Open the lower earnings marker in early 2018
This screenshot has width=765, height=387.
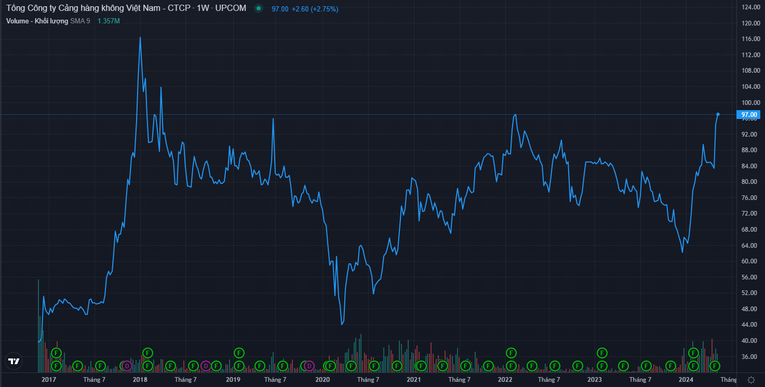[x=148, y=366]
